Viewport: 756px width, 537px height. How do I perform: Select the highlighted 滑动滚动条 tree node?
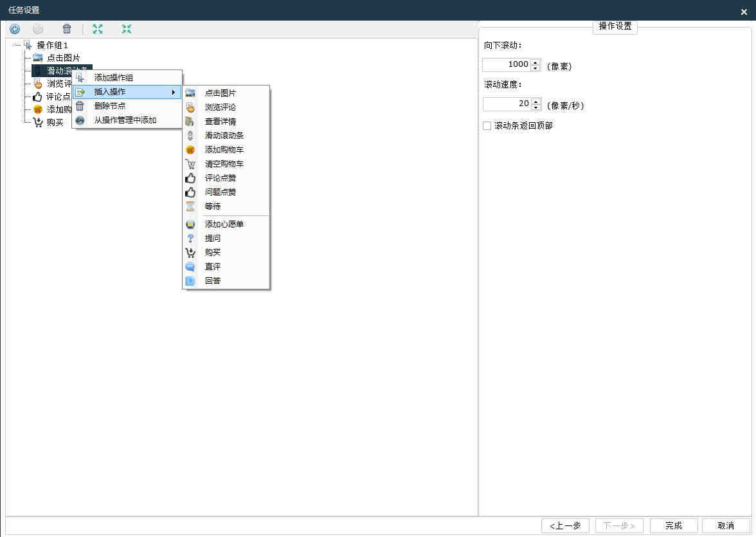[62, 71]
